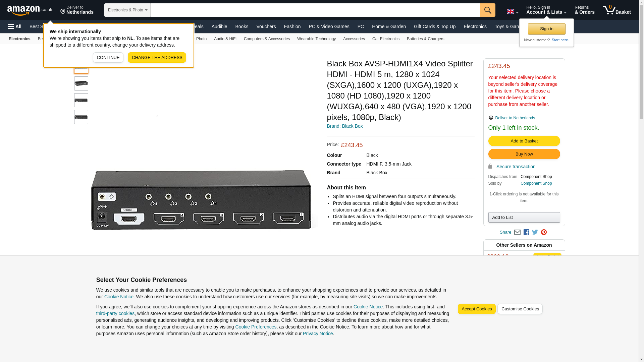Screen dimensions: 644x362
Task: Share product on Facebook icon
Action: click(x=526, y=232)
